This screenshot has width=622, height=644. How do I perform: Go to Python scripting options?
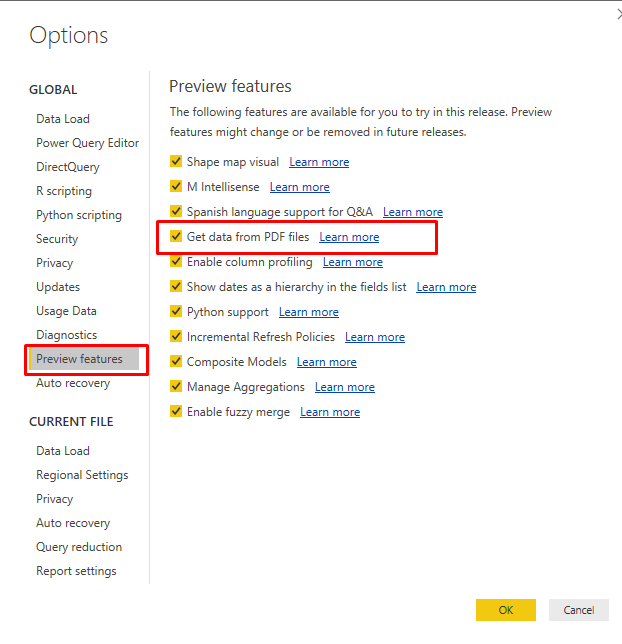coord(79,215)
